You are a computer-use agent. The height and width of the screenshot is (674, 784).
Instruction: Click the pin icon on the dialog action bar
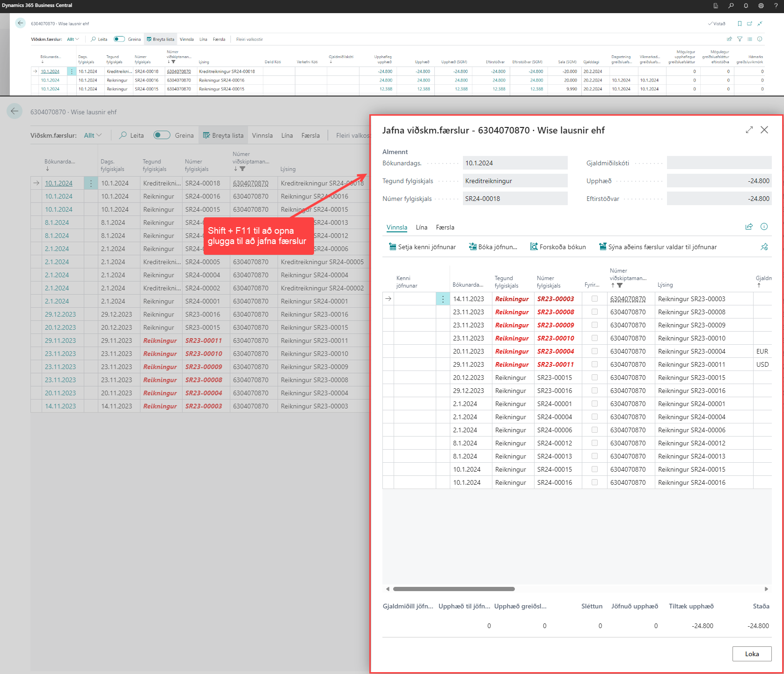click(764, 247)
